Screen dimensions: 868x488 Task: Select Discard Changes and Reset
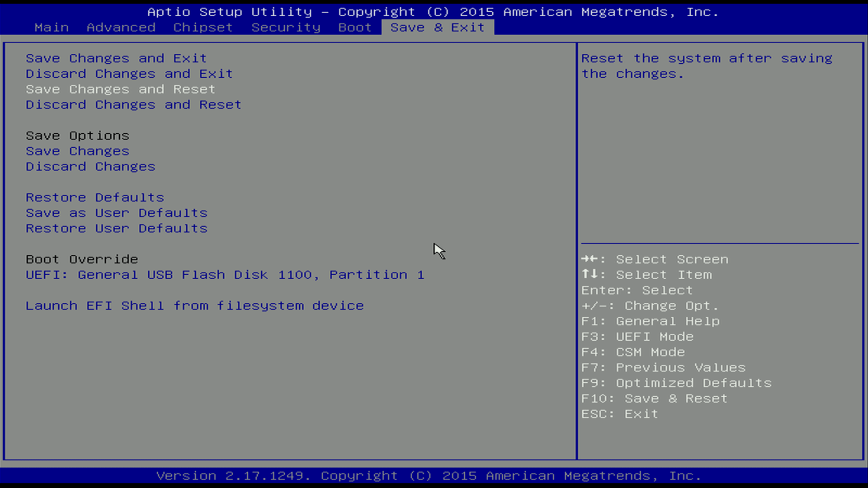tap(133, 104)
